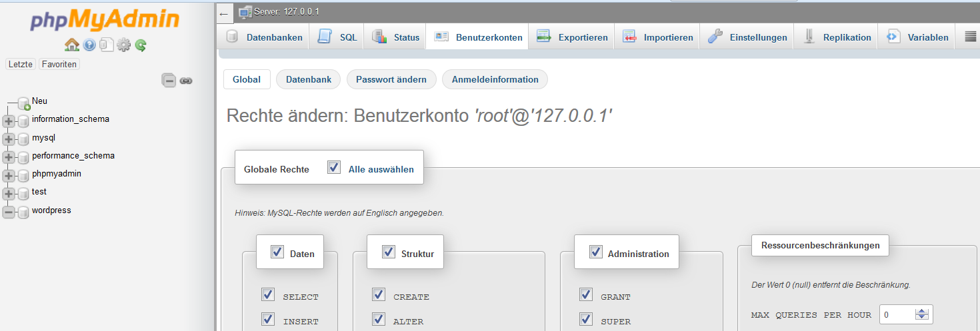Uncheck the GRANT privilege checkbox
The height and width of the screenshot is (331, 980).
tap(586, 294)
